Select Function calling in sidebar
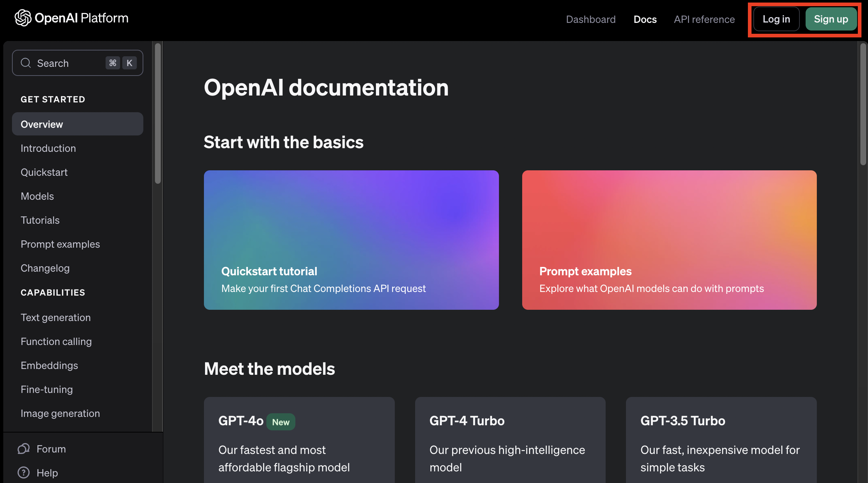This screenshot has height=483, width=868. tap(56, 341)
